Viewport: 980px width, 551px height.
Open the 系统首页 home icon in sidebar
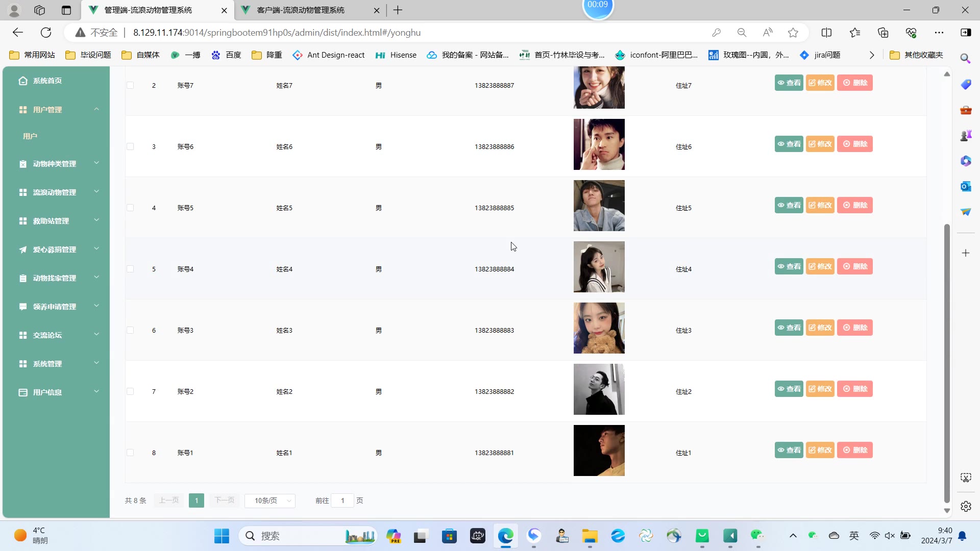coord(23,81)
